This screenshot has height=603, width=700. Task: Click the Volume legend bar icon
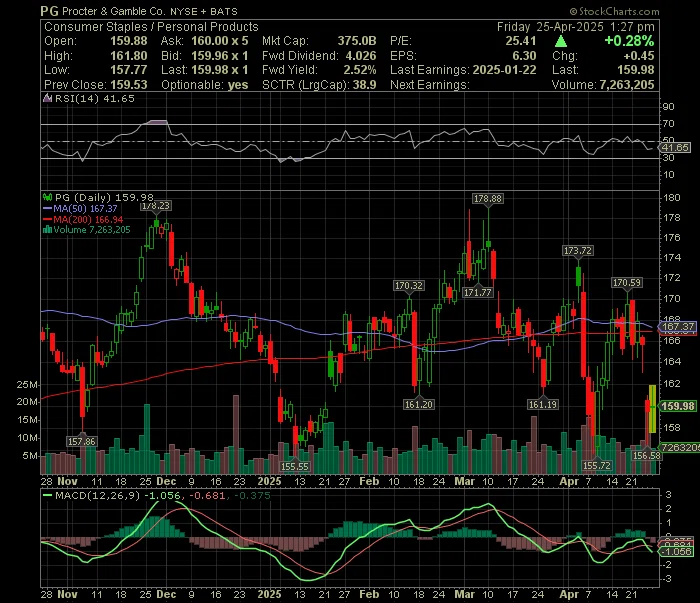coord(47,230)
